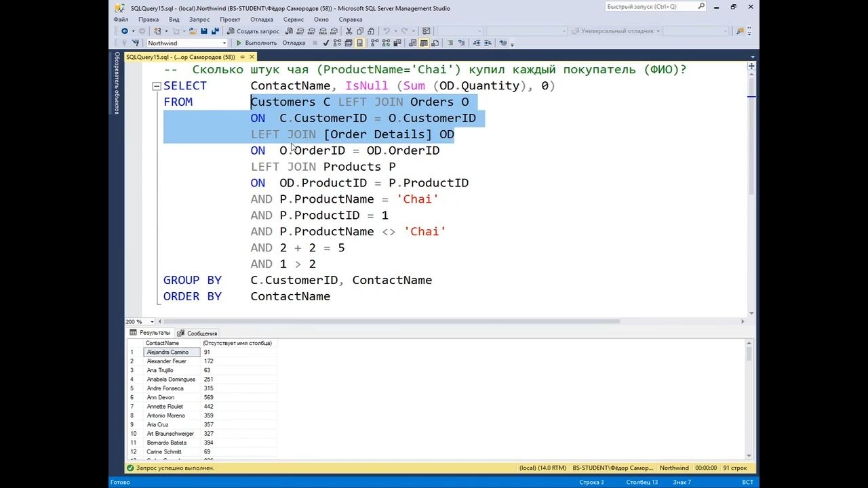The image size is (868, 488).
Task: Open SQL editor toolbar options overflow arrow
Action: tap(513, 43)
